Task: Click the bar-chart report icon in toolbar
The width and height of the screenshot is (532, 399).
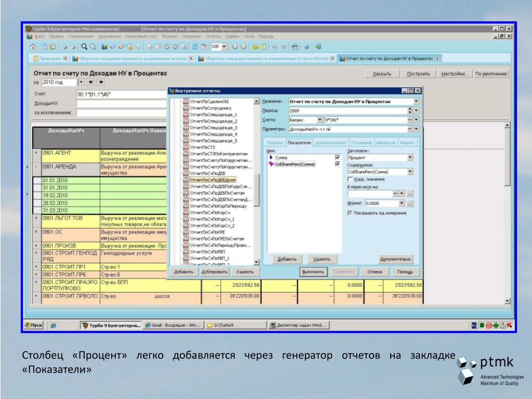Action: click(x=104, y=47)
